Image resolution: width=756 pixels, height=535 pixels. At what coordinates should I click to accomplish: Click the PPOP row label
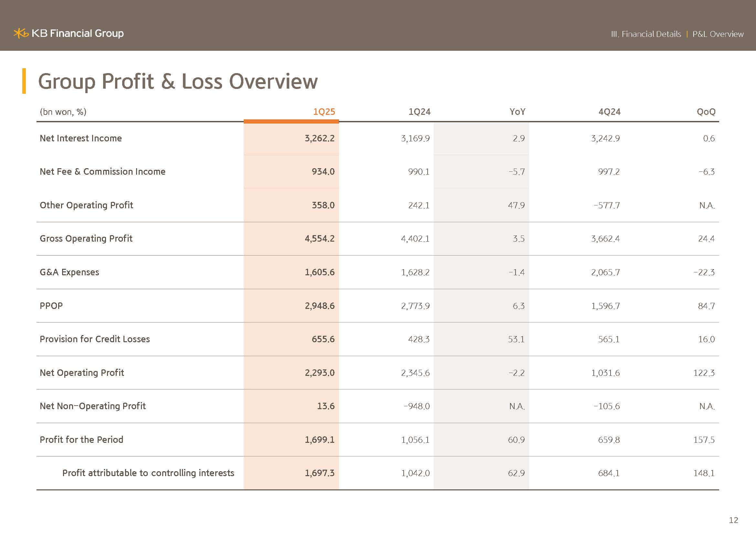[51, 306]
